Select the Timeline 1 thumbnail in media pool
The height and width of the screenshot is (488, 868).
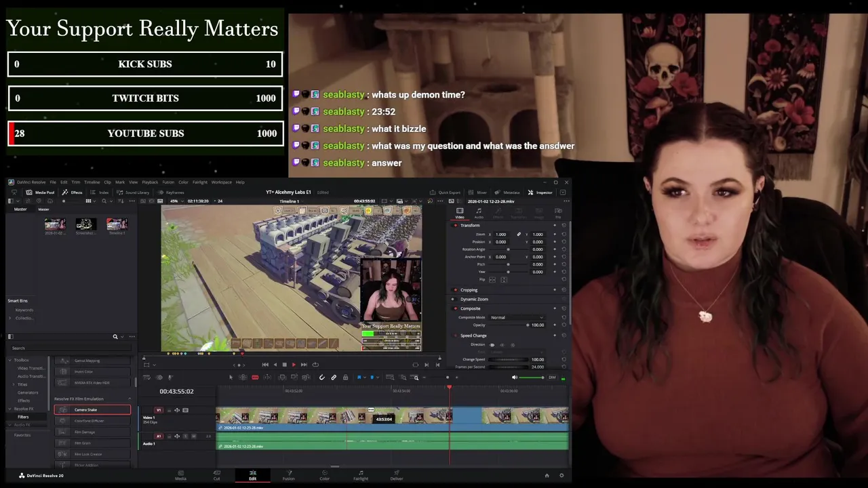pos(117,224)
